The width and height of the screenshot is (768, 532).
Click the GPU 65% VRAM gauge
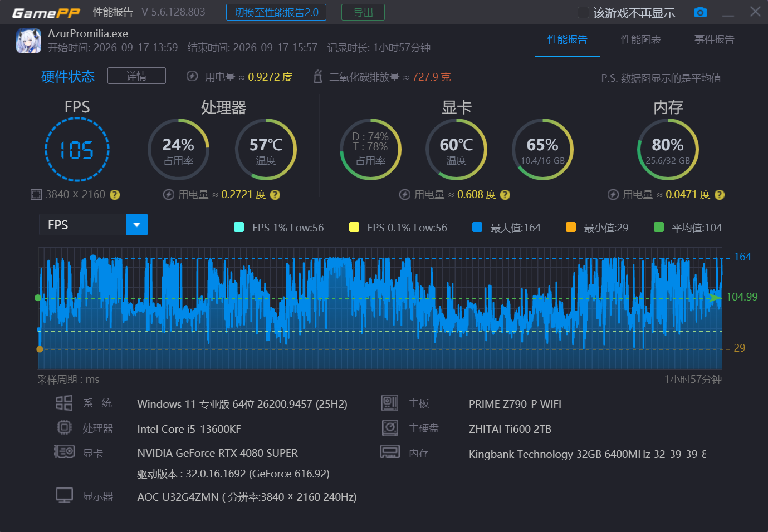pyautogui.click(x=542, y=149)
